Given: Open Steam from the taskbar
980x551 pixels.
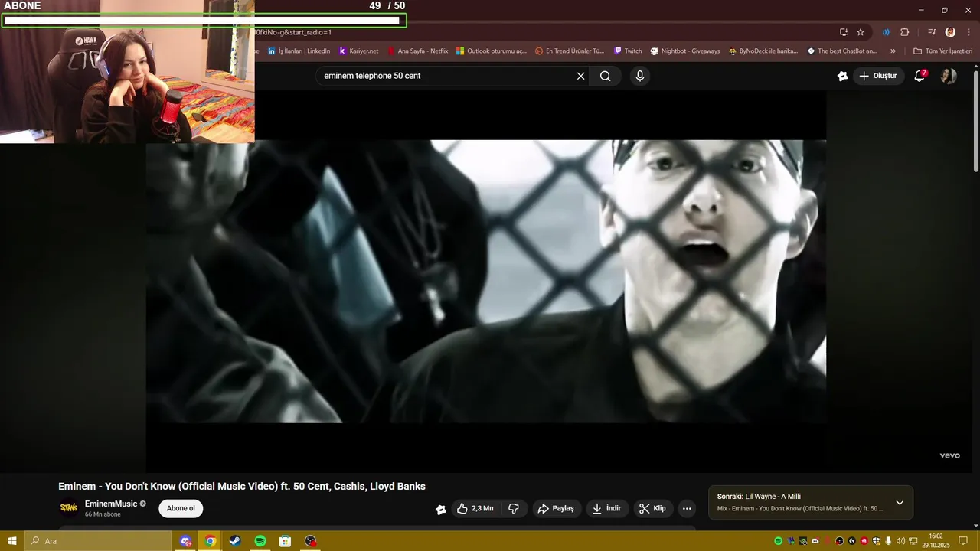Looking at the screenshot, I should [x=235, y=541].
